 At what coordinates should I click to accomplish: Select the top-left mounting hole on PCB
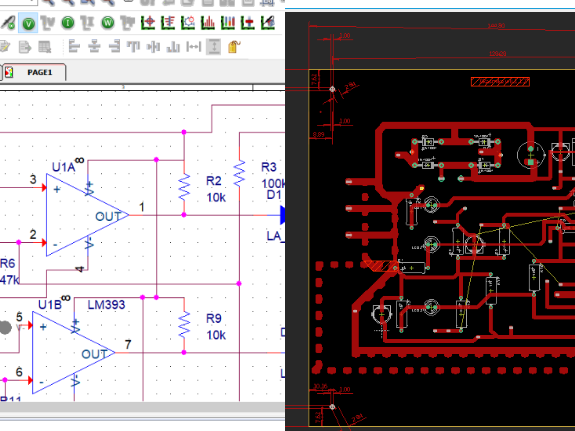[332, 89]
